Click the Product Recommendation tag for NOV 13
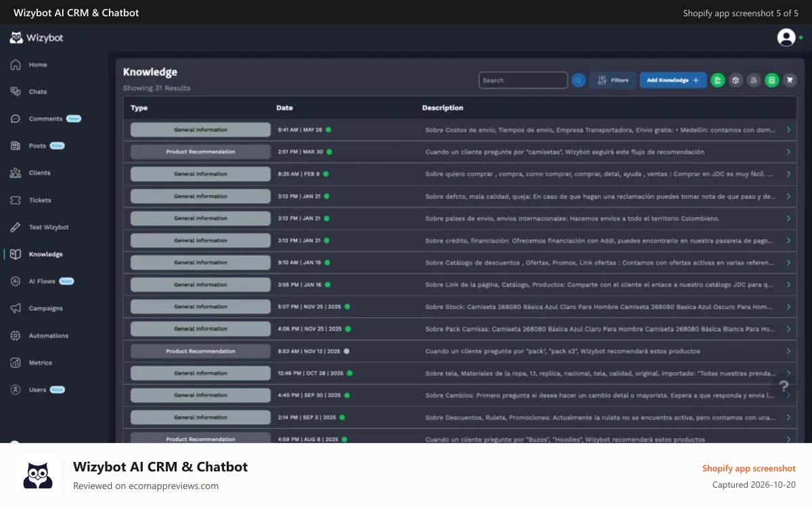Screen dimensions: 812x508 click(x=200, y=352)
